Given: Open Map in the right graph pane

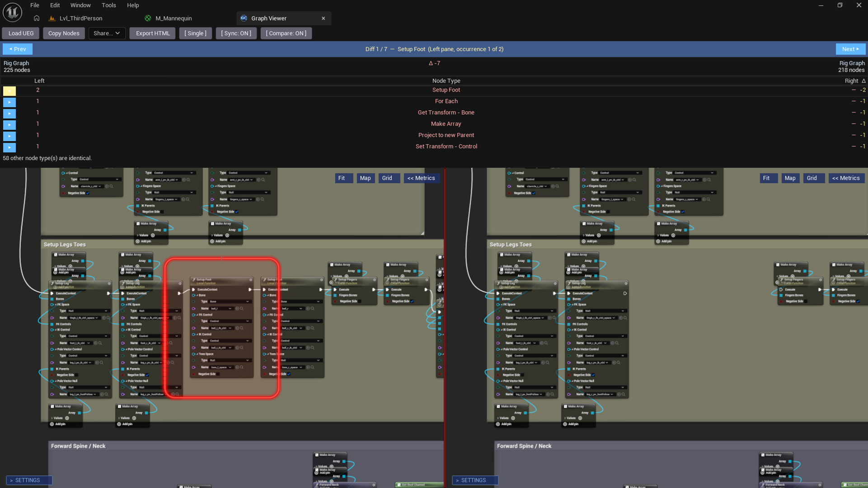Looking at the screenshot, I should (790, 178).
